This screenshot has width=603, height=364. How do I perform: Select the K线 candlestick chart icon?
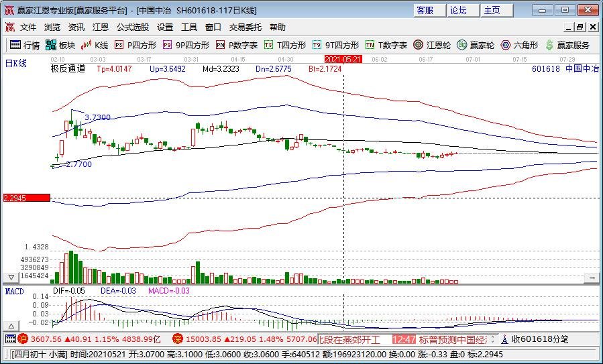point(86,45)
